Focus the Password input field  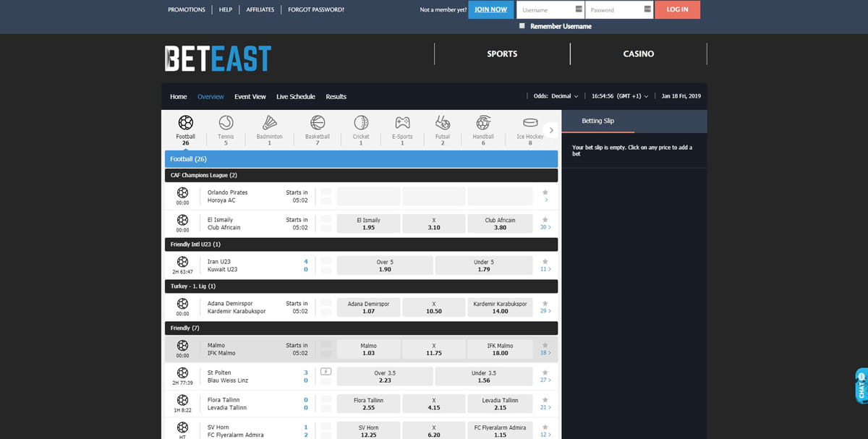(619, 9)
